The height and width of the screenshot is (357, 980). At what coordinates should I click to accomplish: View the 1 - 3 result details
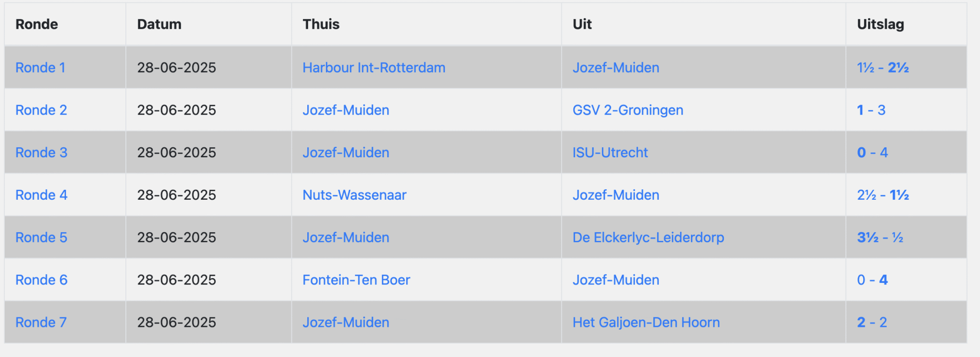coord(871,110)
